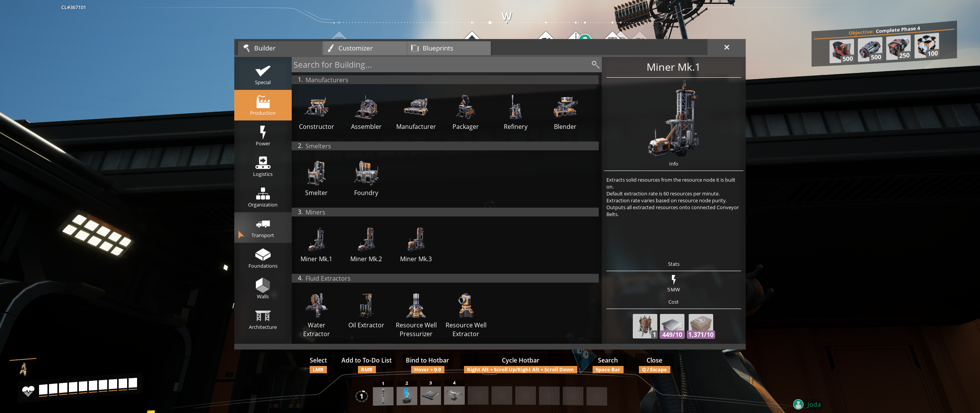Click the Miner Mk.1 preview image
This screenshot has height=413, width=980.
click(673, 119)
